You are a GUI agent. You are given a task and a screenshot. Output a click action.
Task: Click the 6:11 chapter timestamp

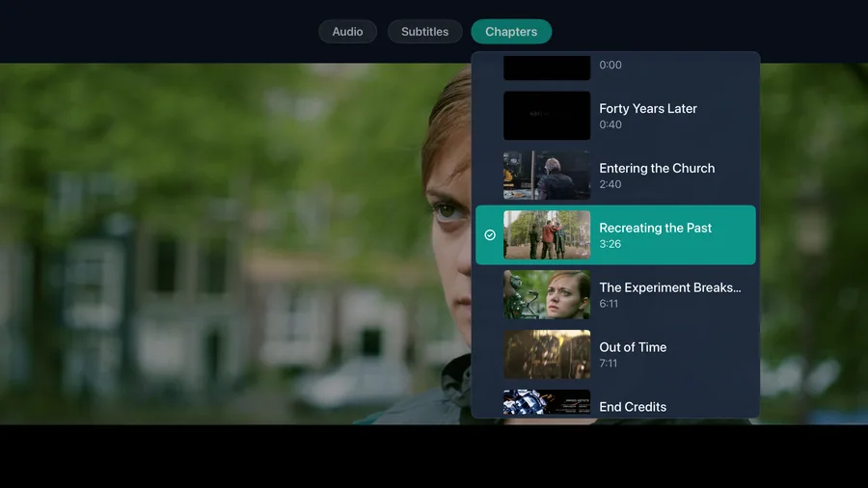[609, 304]
